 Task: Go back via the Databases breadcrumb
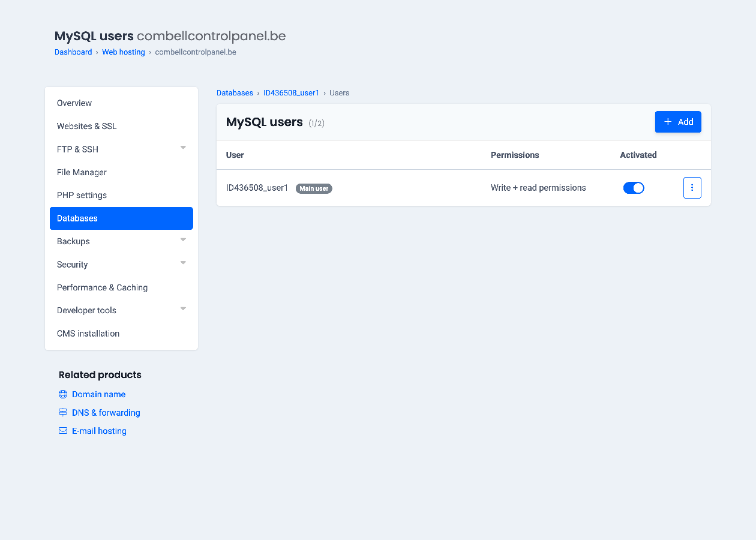click(235, 93)
